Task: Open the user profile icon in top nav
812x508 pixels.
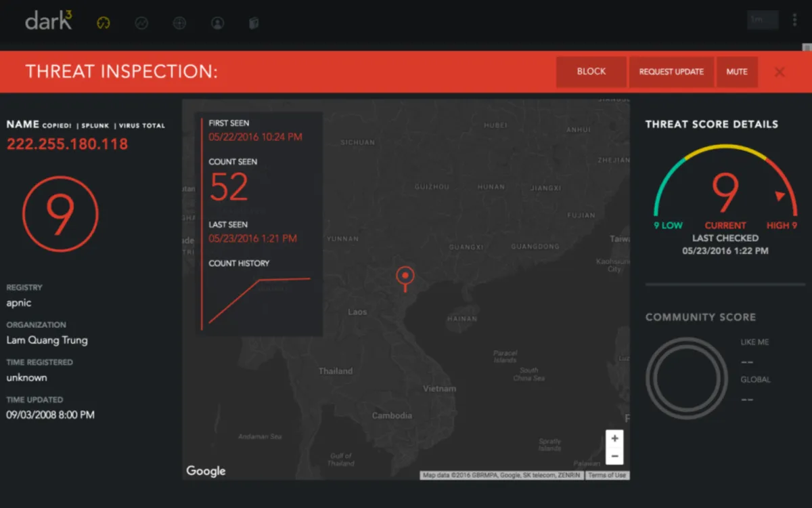Action: 217,22
